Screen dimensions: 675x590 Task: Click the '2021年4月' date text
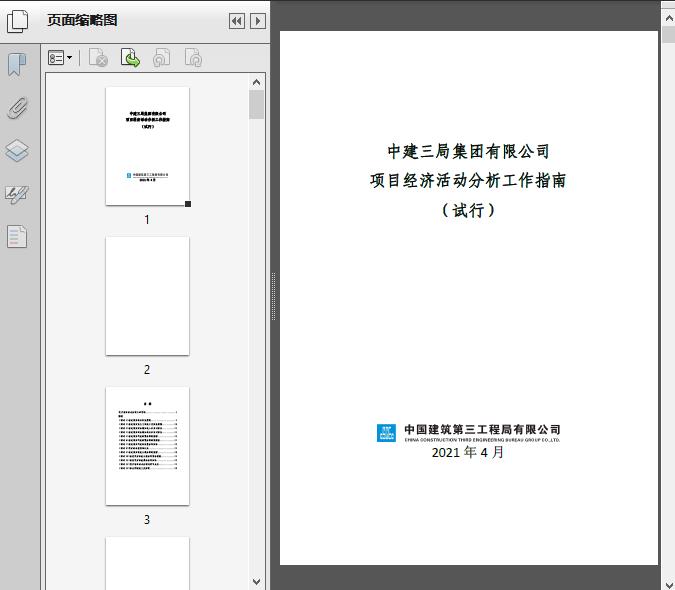pyautogui.click(x=468, y=452)
